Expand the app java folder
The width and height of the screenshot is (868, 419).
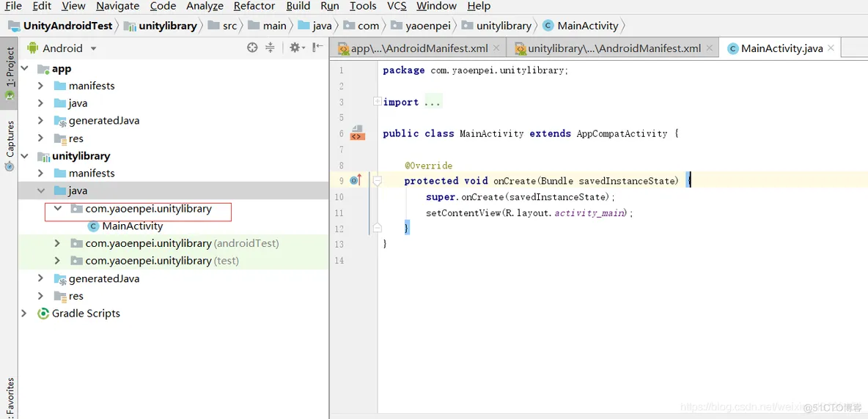click(40, 103)
